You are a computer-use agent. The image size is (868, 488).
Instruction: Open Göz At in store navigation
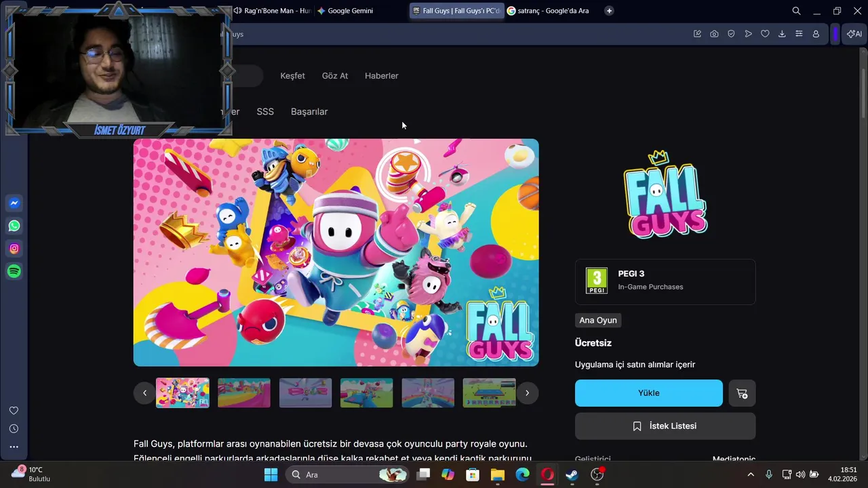pos(335,76)
